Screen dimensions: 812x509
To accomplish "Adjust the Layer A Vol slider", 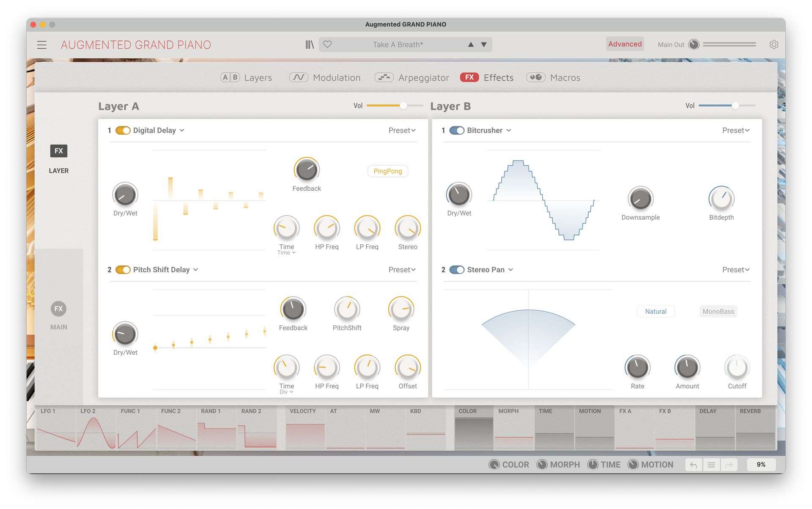I will pyautogui.click(x=394, y=106).
